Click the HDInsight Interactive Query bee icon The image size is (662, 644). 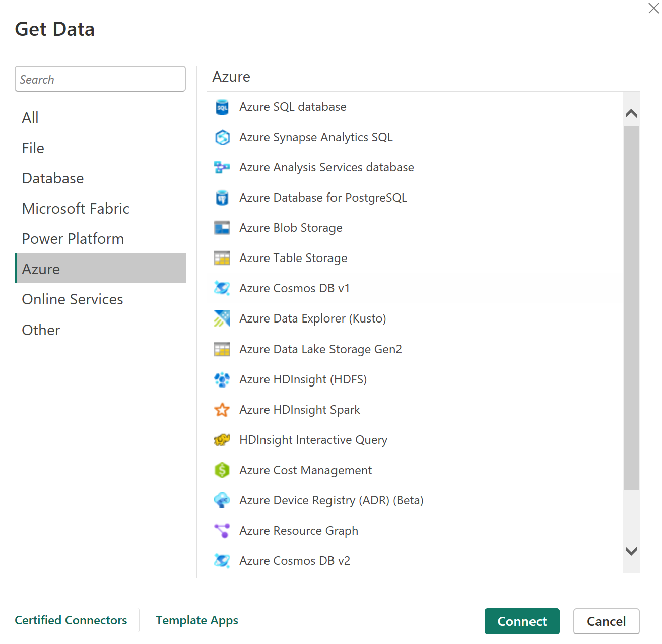pyautogui.click(x=222, y=440)
